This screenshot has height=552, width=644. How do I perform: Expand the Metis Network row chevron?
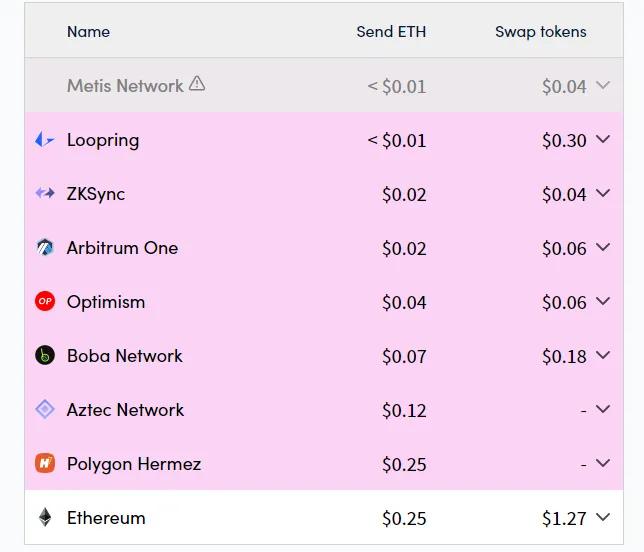click(602, 86)
